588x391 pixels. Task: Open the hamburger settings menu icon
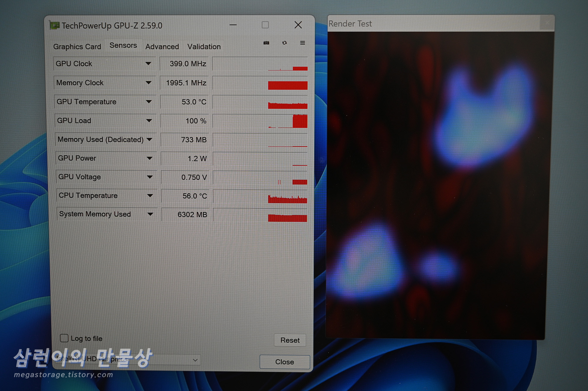click(x=302, y=43)
